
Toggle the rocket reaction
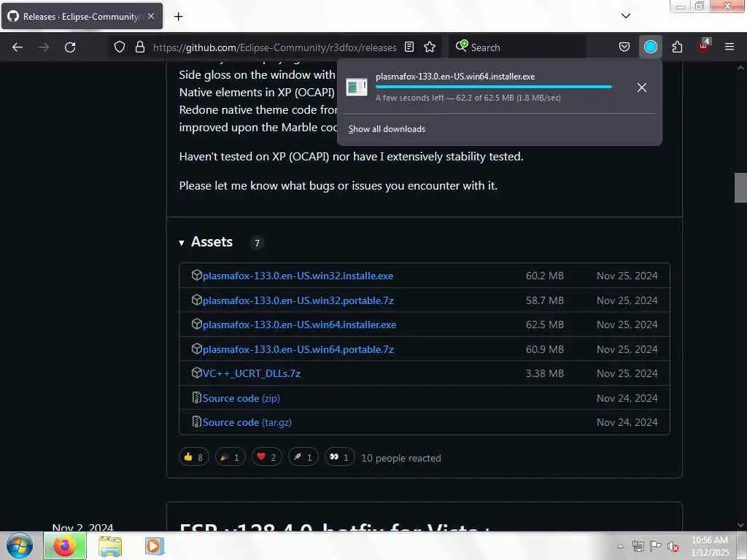[x=303, y=457]
